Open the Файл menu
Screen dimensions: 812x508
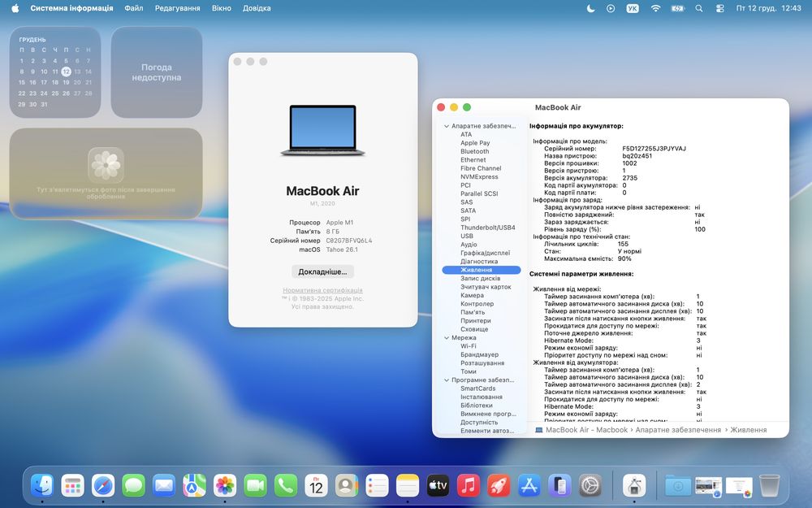pos(134,8)
